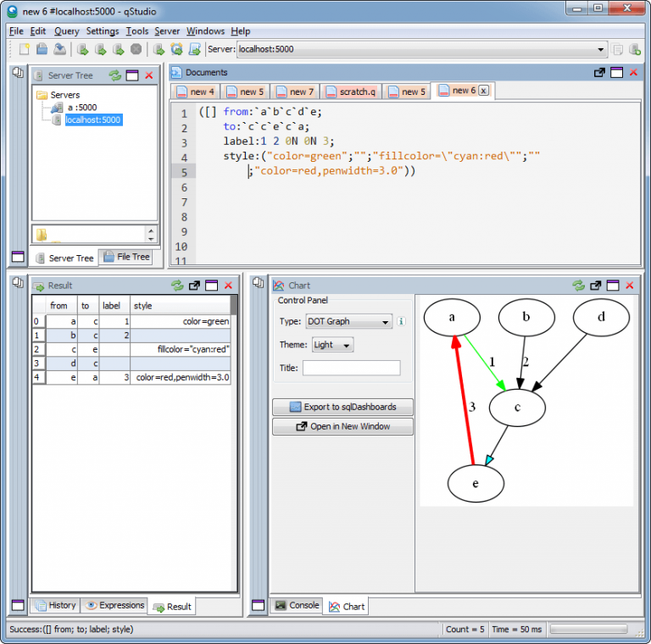Switch to the scratch.q tab
651x644 pixels.
coord(353,92)
